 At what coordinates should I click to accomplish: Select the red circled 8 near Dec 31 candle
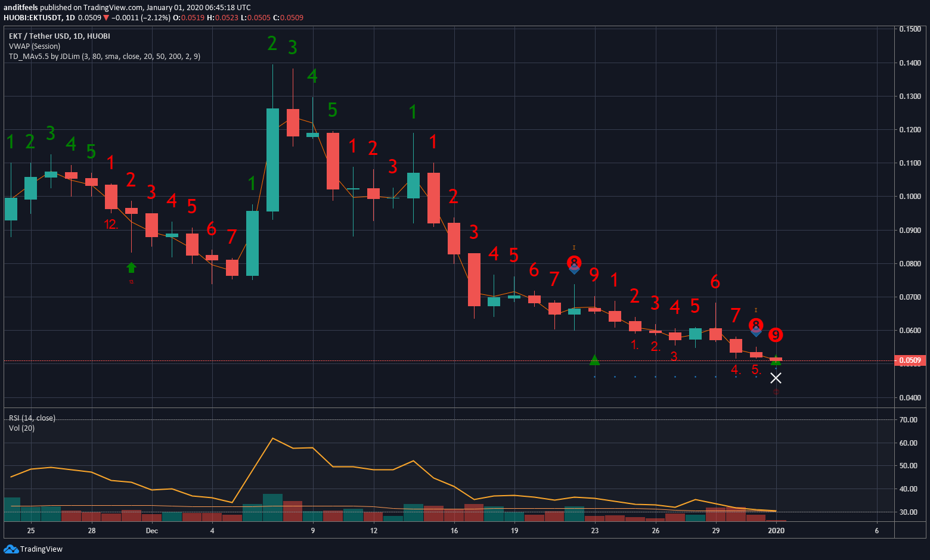pos(755,325)
